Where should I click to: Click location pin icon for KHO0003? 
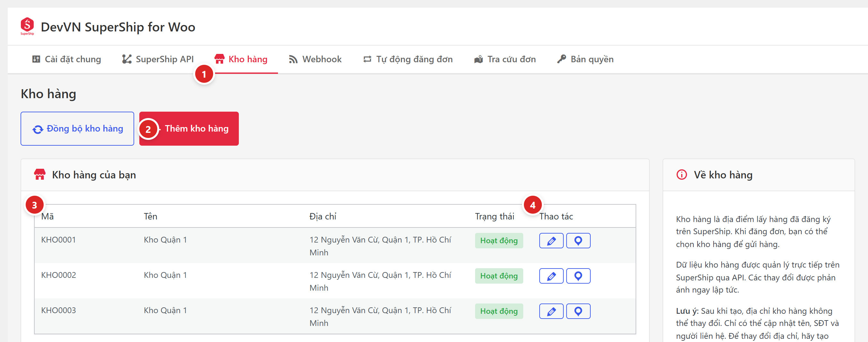pyautogui.click(x=578, y=312)
